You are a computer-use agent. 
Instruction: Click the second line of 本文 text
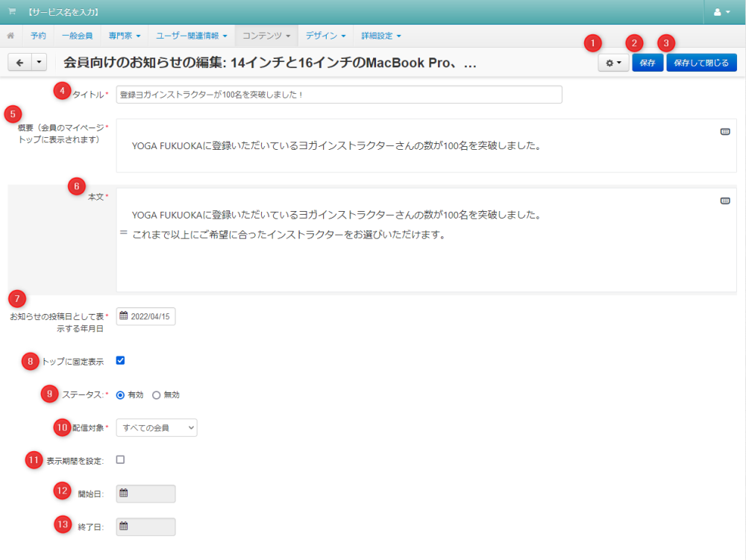(x=289, y=235)
